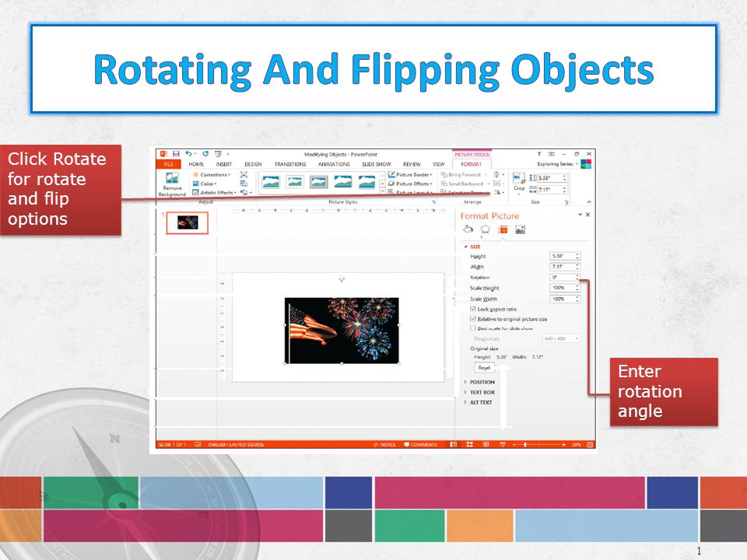Click the Compress Pictures icon
Viewport: 747px width, 560px height.
click(x=244, y=175)
